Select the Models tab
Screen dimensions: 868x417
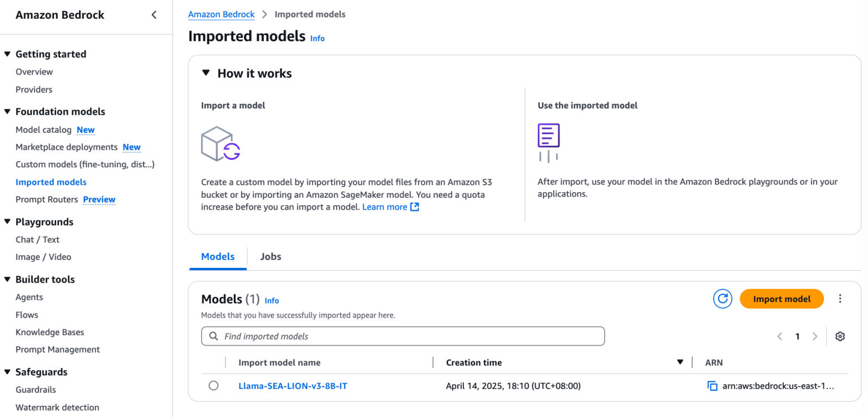218,257
